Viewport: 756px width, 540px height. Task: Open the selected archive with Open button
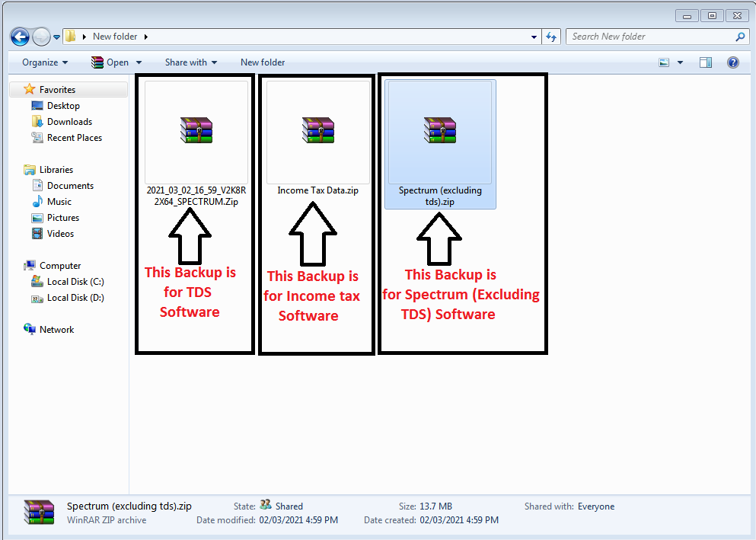(x=110, y=62)
